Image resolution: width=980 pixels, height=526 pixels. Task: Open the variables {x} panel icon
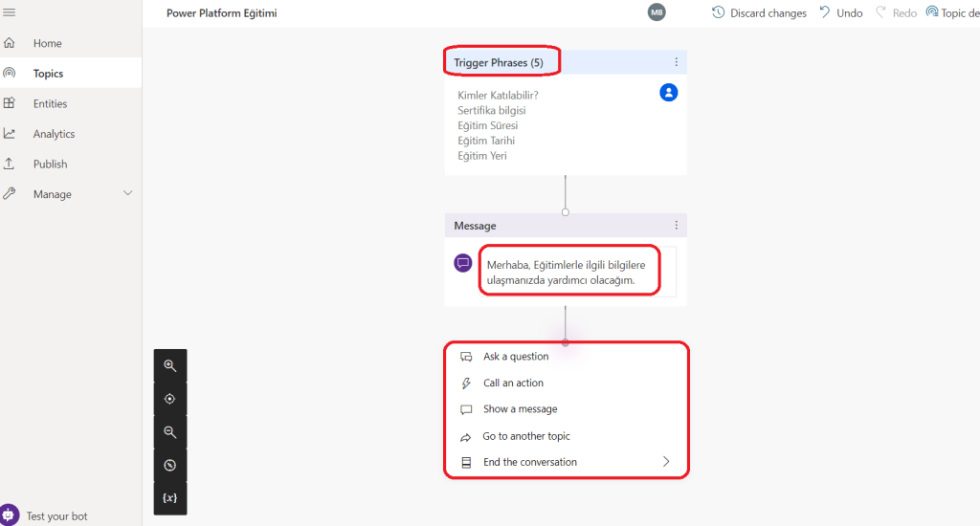point(170,498)
